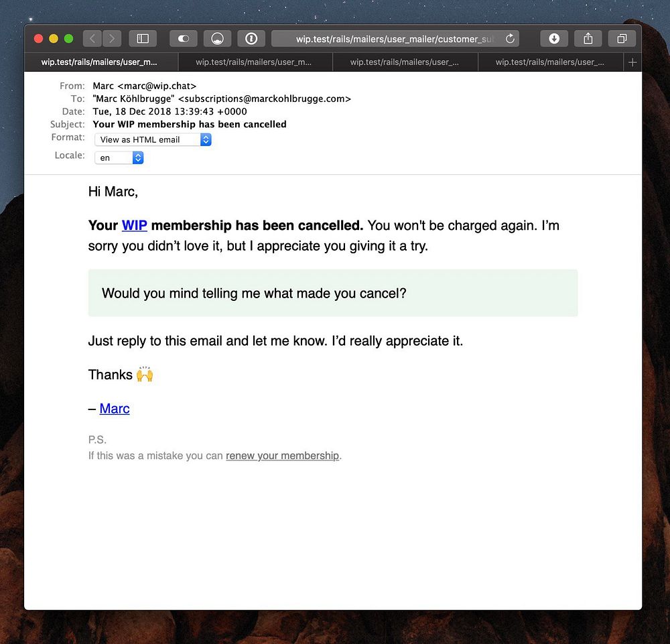Click the toggle-switch extension icon in toolbar

point(184,39)
